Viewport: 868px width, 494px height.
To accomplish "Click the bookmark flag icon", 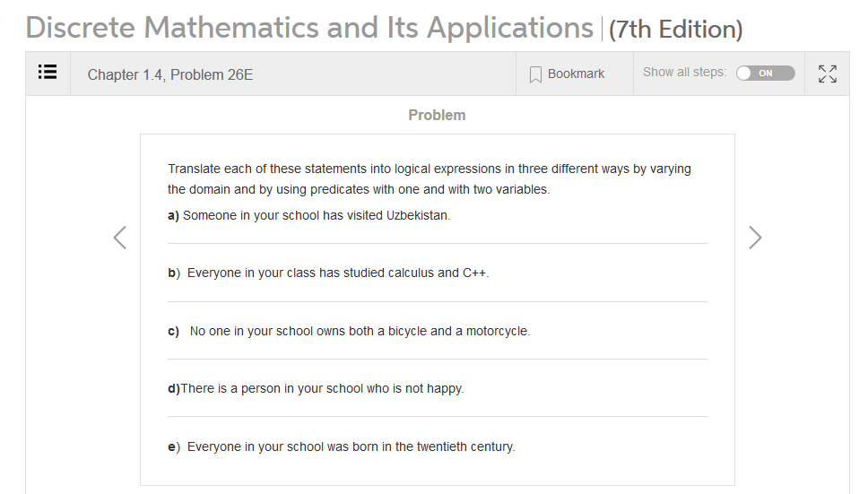I will click(x=535, y=74).
